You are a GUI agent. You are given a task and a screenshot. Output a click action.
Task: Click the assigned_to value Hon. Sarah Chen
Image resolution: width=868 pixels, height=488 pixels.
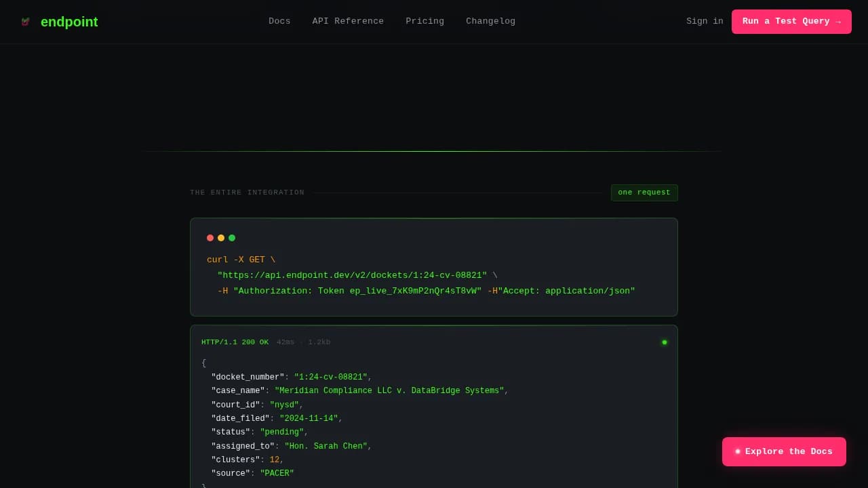coord(326,447)
